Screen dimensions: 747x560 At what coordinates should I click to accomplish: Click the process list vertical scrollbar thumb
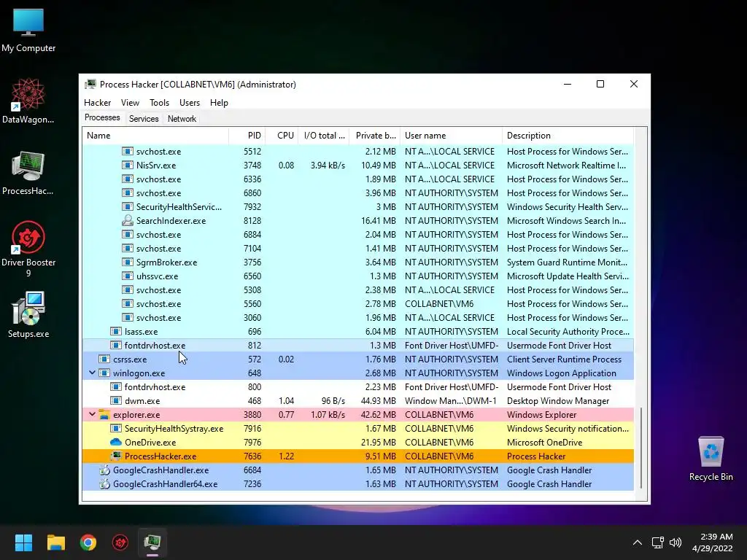(x=641, y=448)
